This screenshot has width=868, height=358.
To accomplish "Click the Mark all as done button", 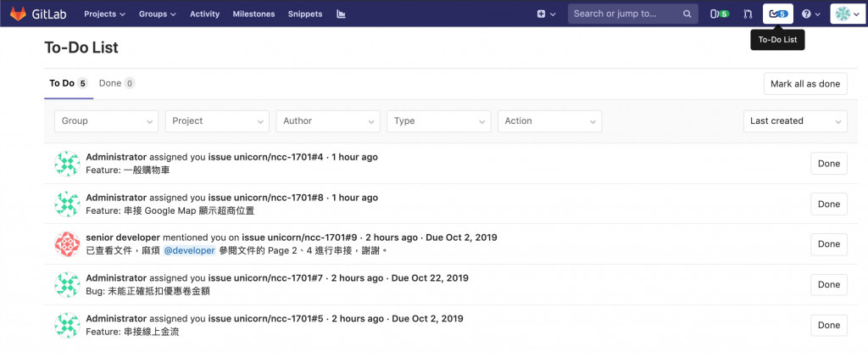I will tap(805, 84).
